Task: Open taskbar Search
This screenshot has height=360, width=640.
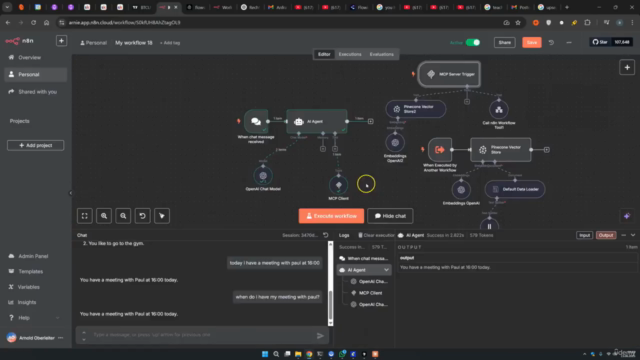Action: (276, 354)
